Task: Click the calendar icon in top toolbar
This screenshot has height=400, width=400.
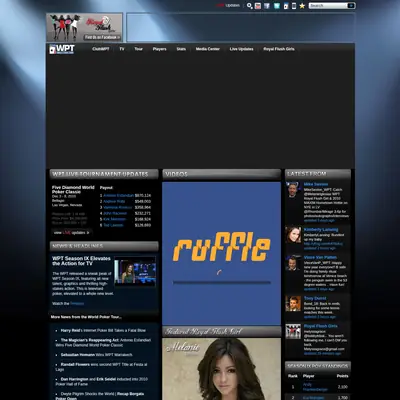Action: pos(258,6)
